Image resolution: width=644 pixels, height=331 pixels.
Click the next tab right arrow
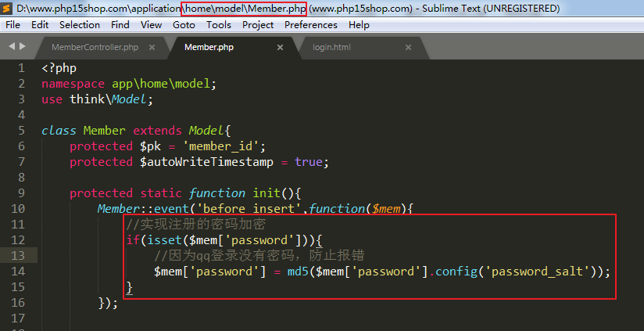point(23,47)
